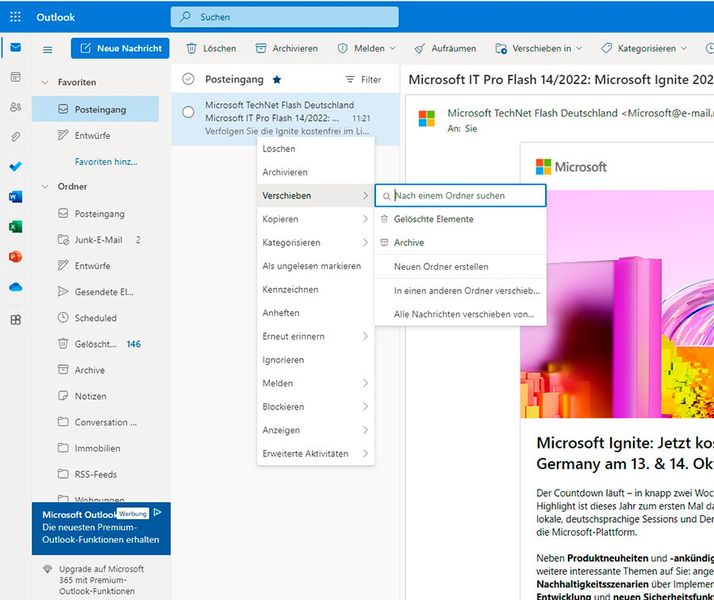714x600 pixels.
Task: Collapse the Ordner section chevron
Action: point(45,187)
